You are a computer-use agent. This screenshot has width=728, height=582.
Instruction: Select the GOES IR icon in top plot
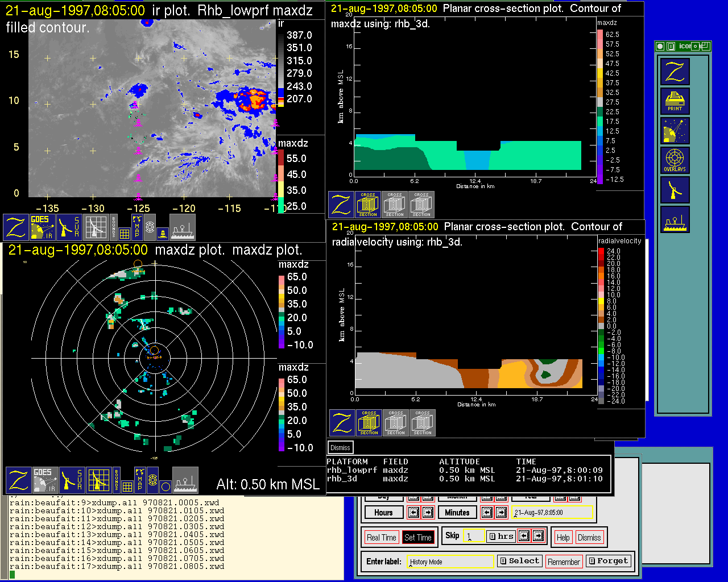(43, 227)
